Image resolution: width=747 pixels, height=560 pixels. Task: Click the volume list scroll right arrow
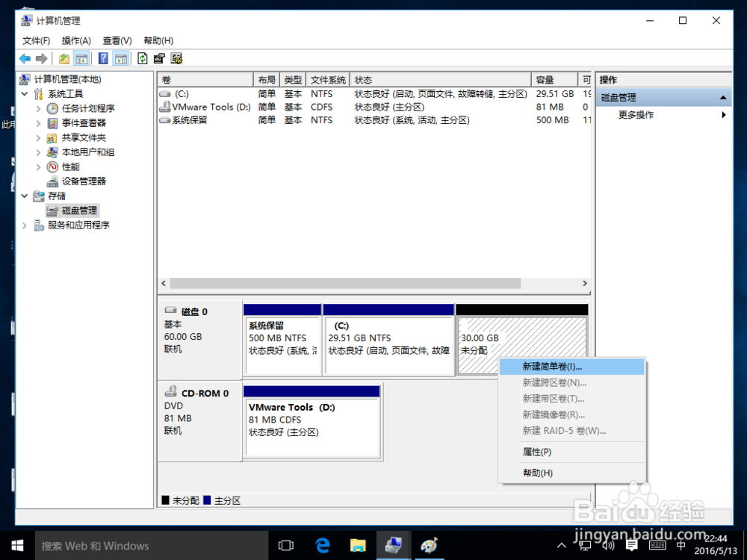click(585, 283)
